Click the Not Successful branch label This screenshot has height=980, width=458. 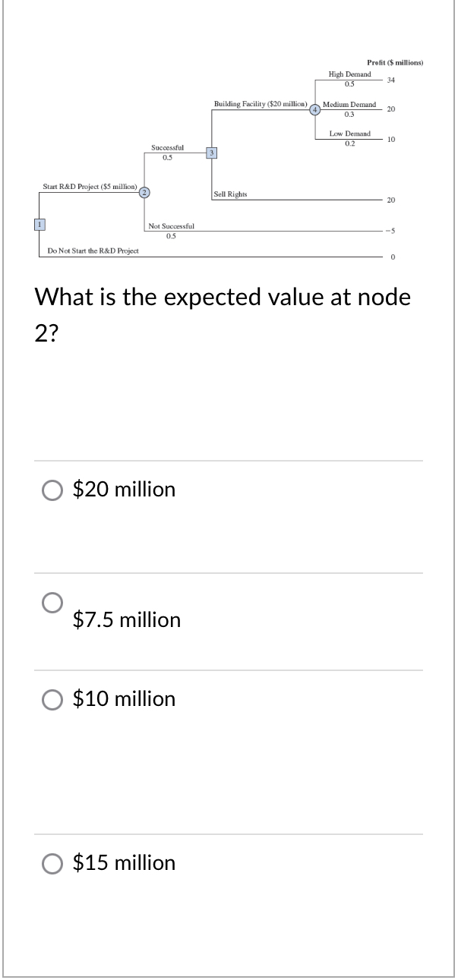[x=172, y=225]
